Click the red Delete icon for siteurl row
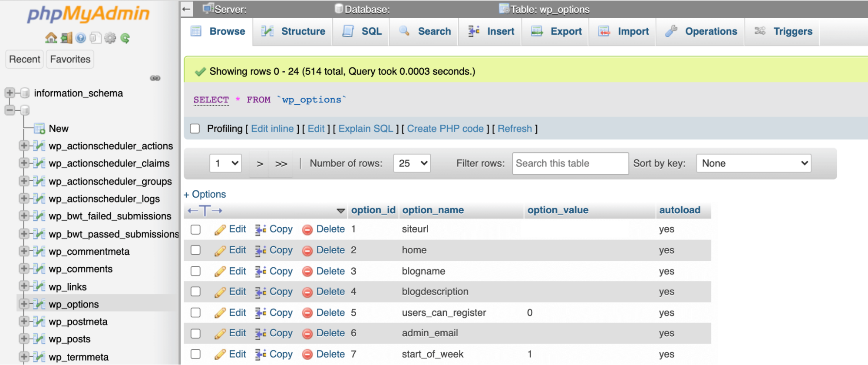 pyautogui.click(x=307, y=230)
